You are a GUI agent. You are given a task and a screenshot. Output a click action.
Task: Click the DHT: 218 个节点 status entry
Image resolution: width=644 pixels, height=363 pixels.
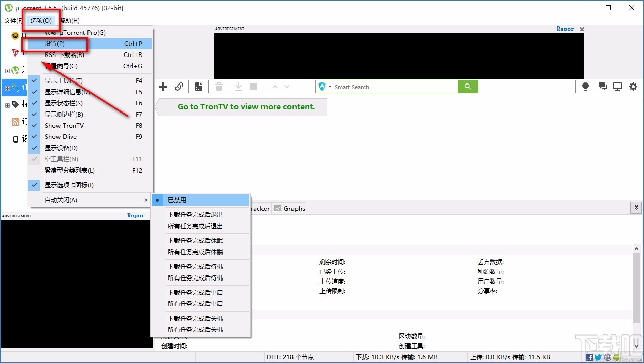click(x=290, y=357)
